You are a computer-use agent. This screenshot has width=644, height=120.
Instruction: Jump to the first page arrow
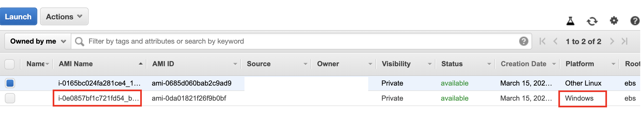tap(542, 41)
